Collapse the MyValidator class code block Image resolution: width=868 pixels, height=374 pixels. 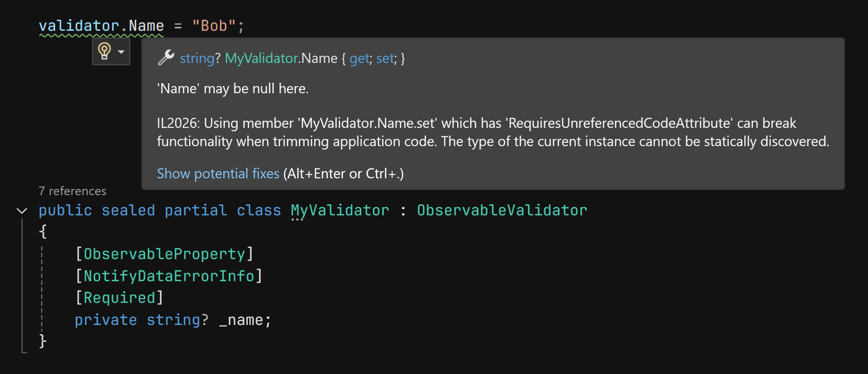coord(22,211)
